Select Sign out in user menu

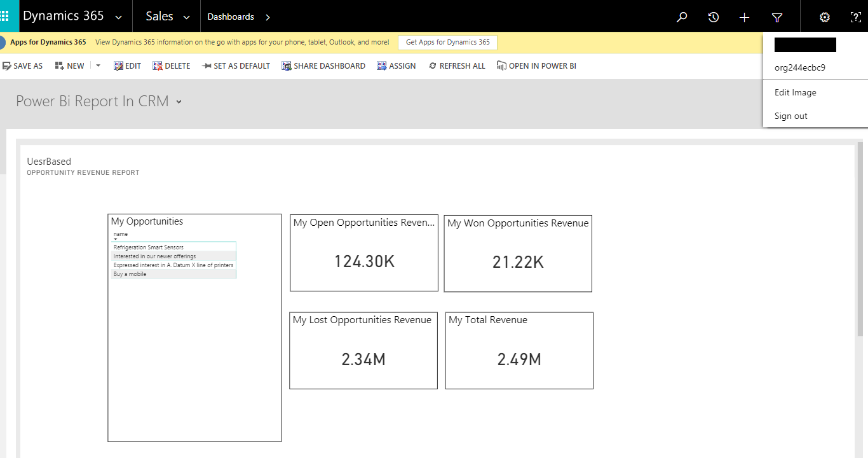click(x=791, y=116)
